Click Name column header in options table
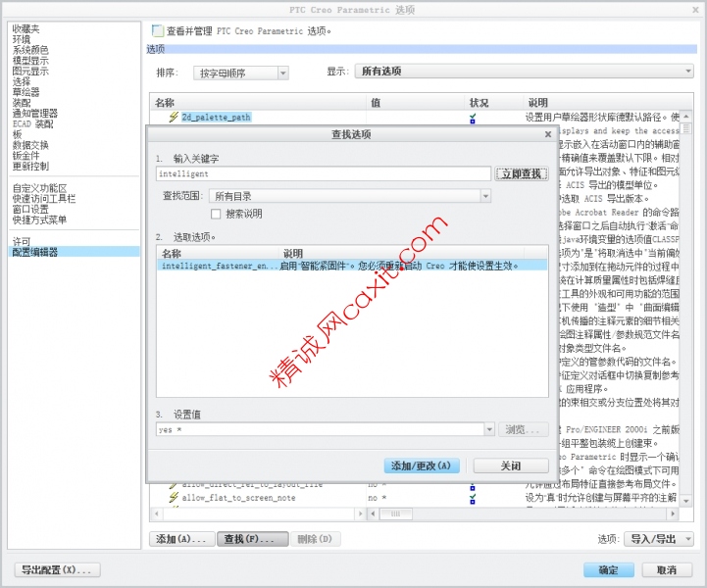707x588 pixels. point(258,103)
